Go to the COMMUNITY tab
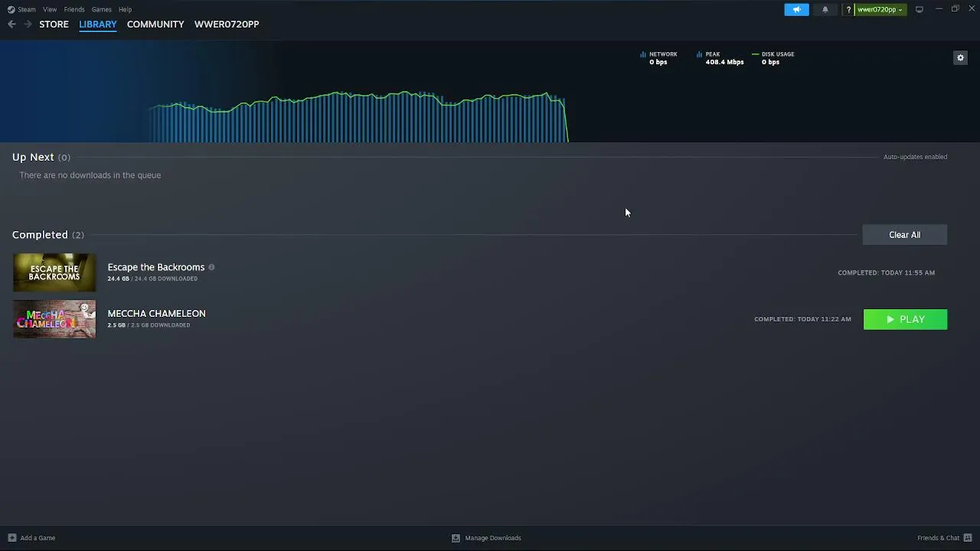980x551 pixels. tap(155, 24)
